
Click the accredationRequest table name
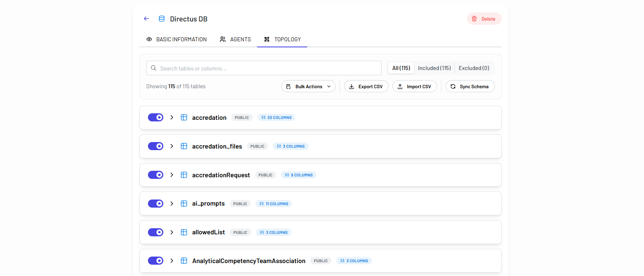point(221,175)
